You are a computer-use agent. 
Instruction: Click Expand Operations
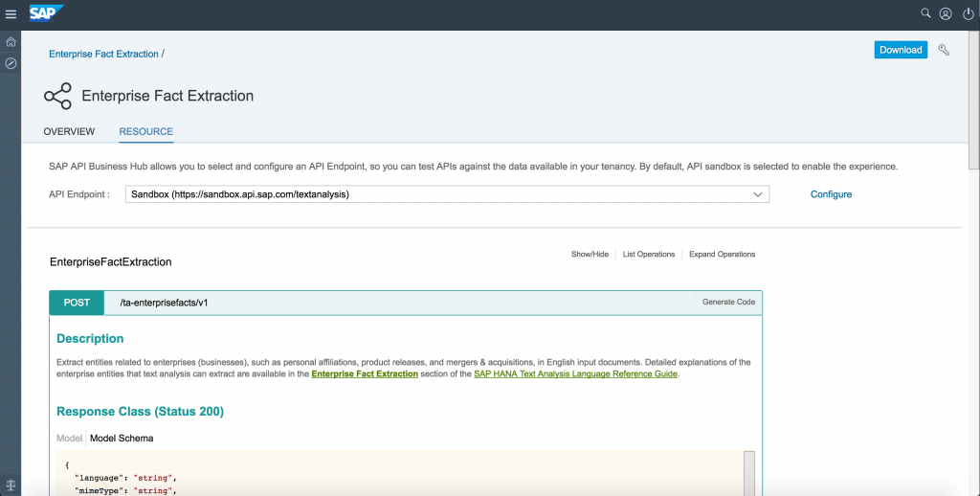(x=722, y=254)
